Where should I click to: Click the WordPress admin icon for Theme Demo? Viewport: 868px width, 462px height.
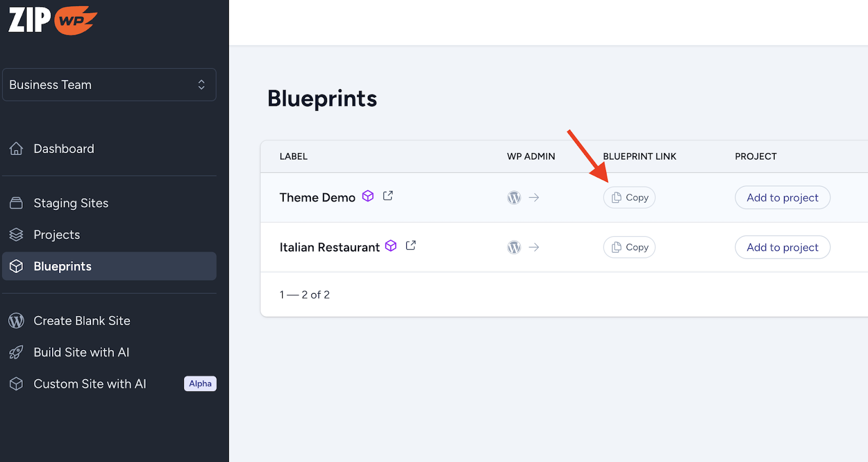513,198
